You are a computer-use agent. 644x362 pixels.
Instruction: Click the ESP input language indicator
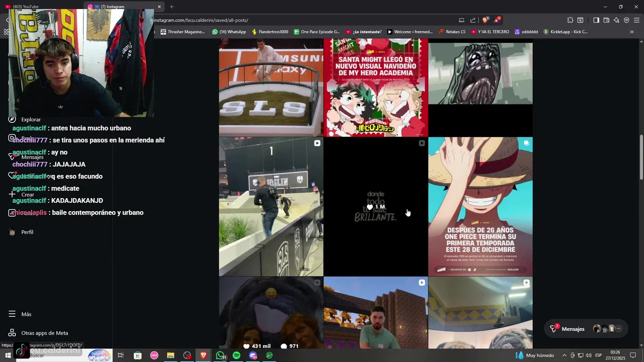[x=599, y=355]
